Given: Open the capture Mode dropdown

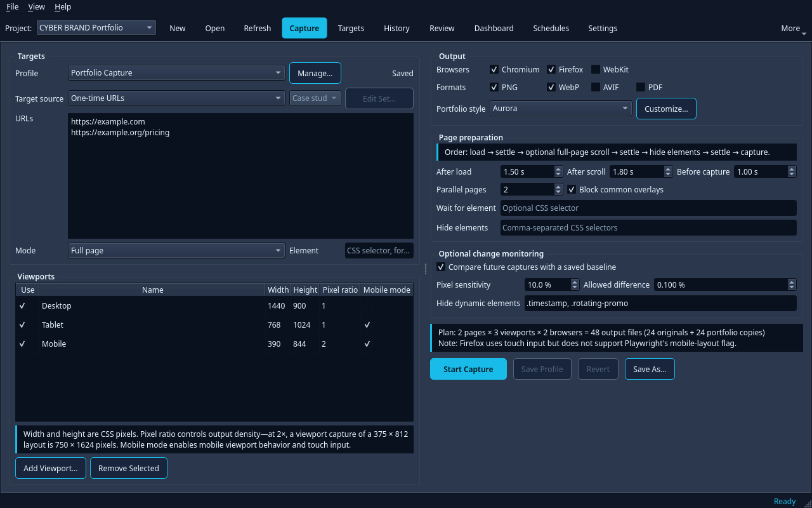Looking at the screenshot, I should tap(176, 251).
